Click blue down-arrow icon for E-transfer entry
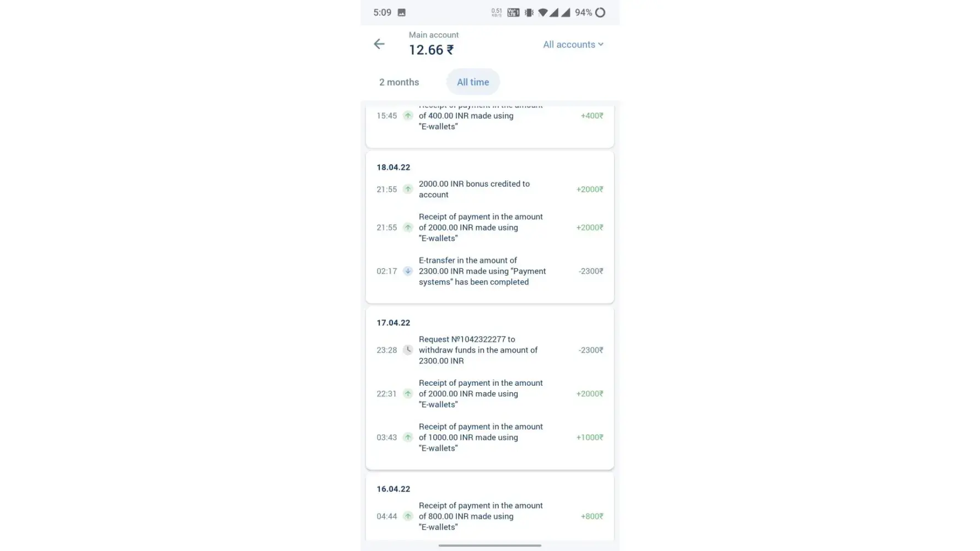This screenshot has width=980, height=551. pyautogui.click(x=408, y=271)
